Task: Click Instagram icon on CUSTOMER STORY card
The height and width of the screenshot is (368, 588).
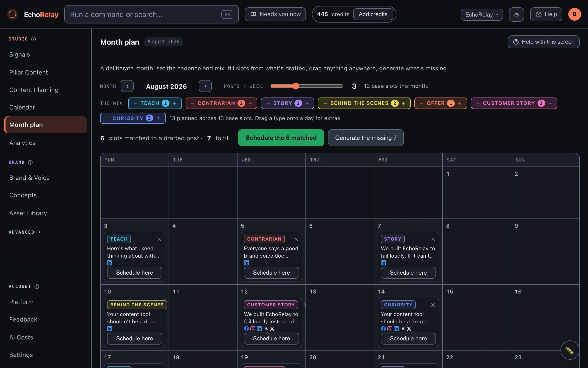Action: tap(253, 329)
